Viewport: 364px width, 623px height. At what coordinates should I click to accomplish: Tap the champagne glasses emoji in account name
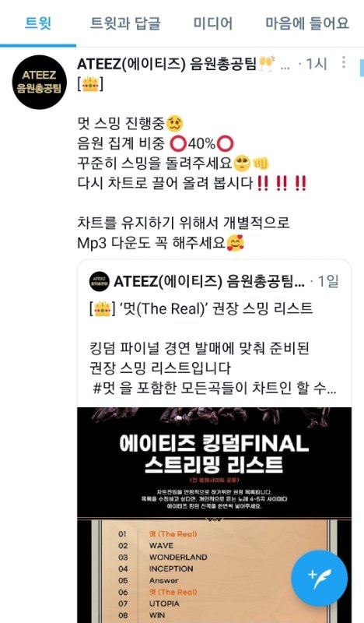coord(267,64)
